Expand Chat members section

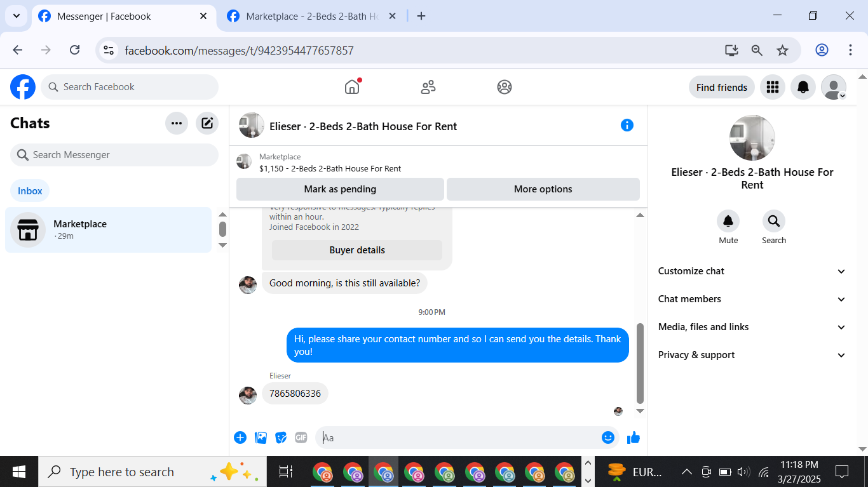(x=752, y=299)
